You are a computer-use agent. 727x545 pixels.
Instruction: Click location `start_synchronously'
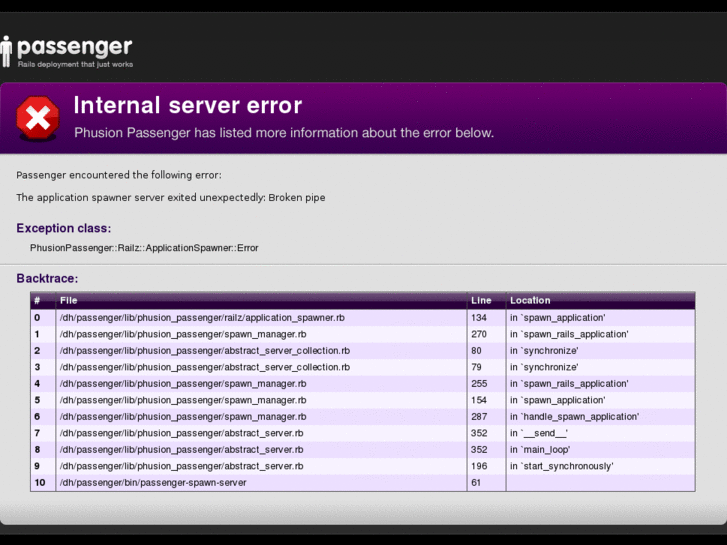click(561, 466)
